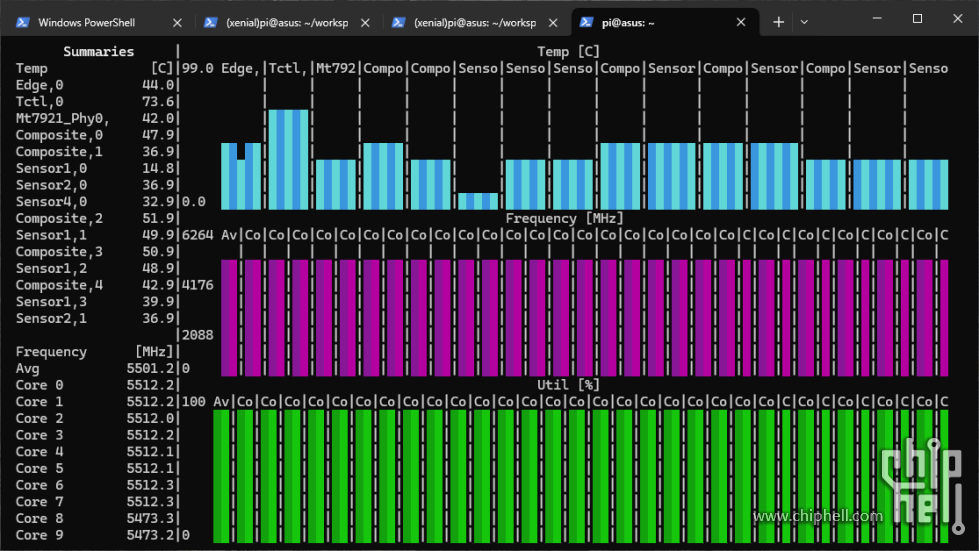The height and width of the screenshot is (551, 979).
Task: Click the Summaries heading
Action: [x=99, y=52]
